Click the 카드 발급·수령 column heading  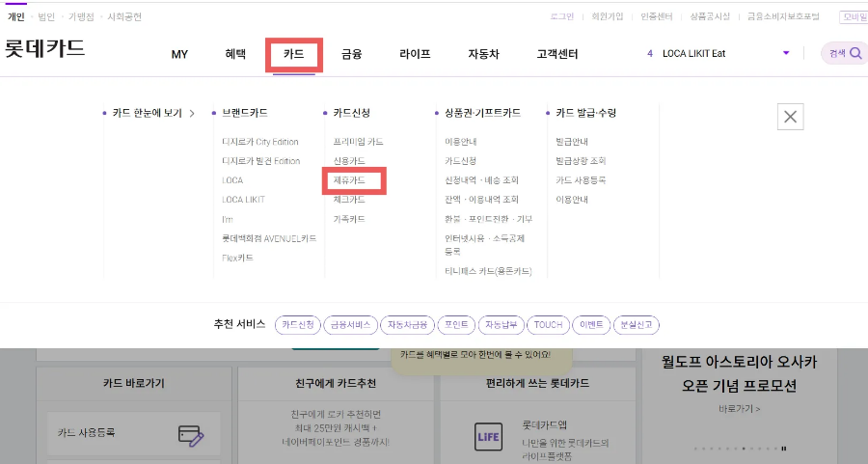click(x=586, y=113)
